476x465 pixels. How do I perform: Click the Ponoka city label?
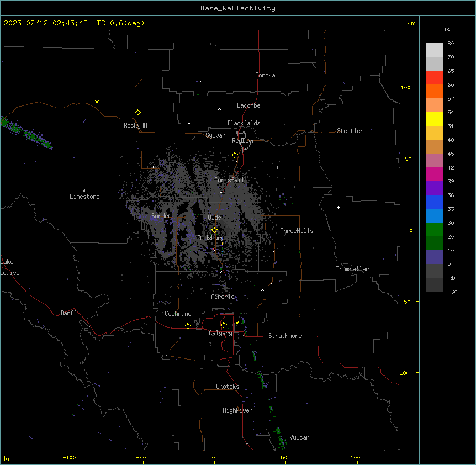pos(265,75)
